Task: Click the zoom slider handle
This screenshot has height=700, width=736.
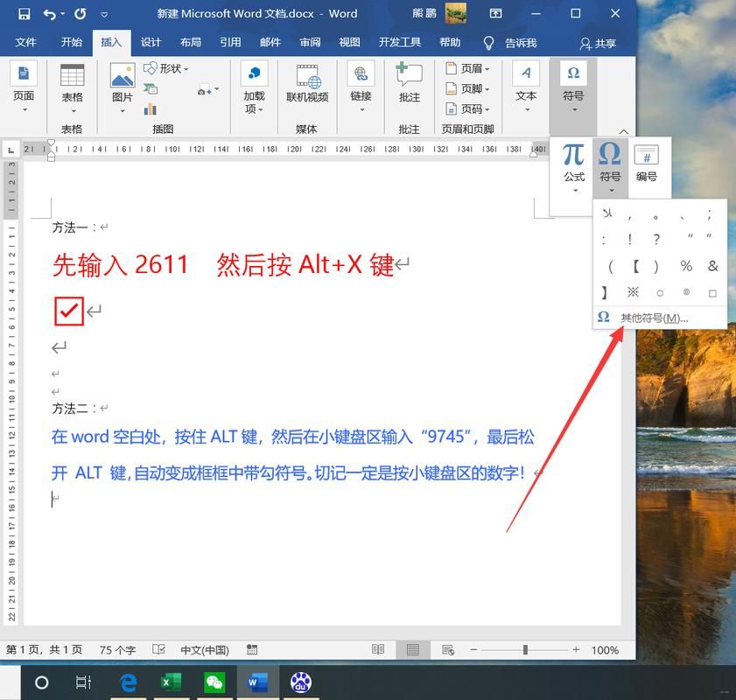Action: tap(525, 650)
